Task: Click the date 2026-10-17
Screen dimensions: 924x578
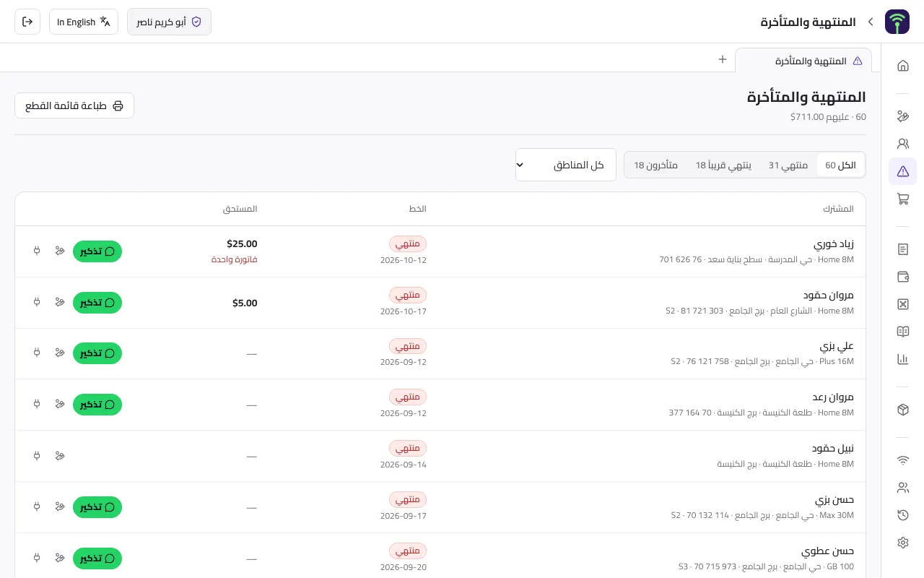Action: click(404, 311)
